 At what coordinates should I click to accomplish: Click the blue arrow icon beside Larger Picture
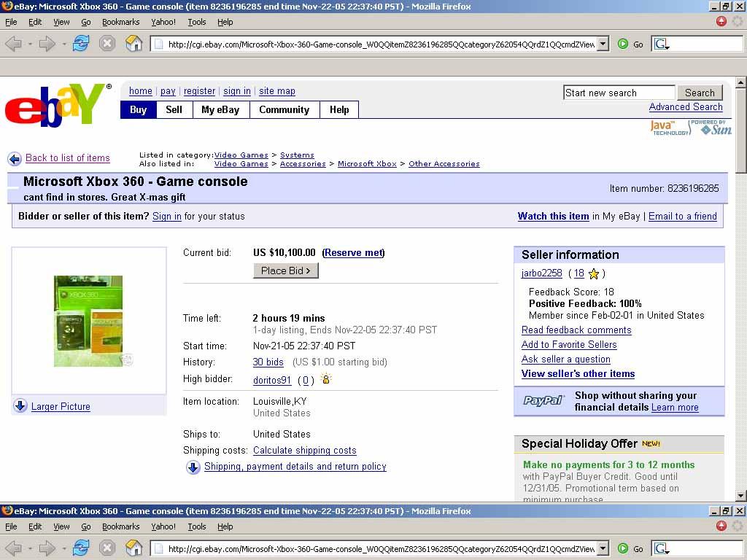pyautogui.click(x=20, y=406)
